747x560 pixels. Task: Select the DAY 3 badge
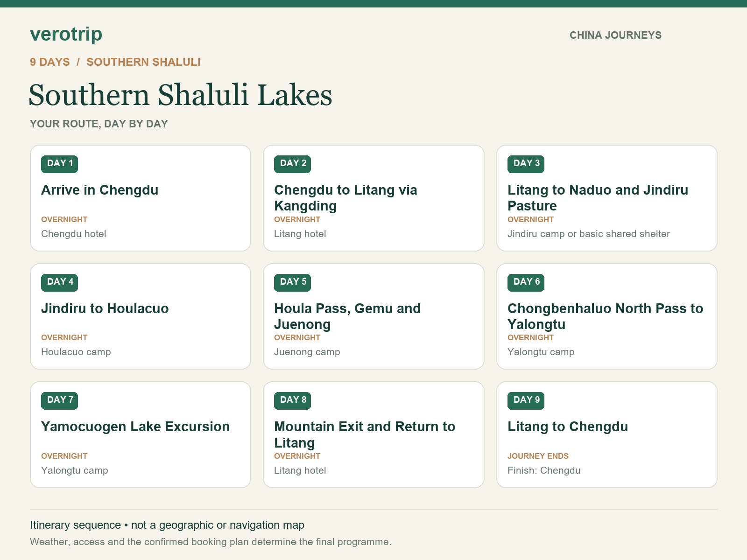point(526,164)
